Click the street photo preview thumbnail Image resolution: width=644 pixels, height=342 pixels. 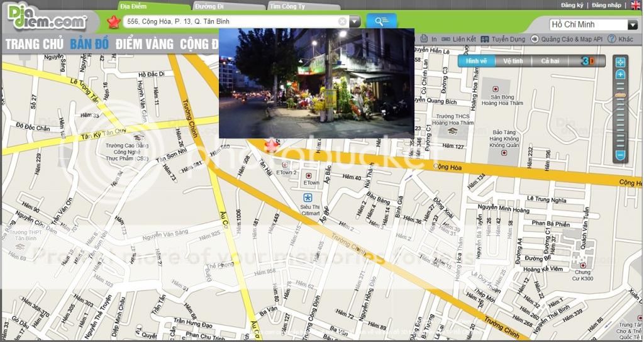[316, 82]
